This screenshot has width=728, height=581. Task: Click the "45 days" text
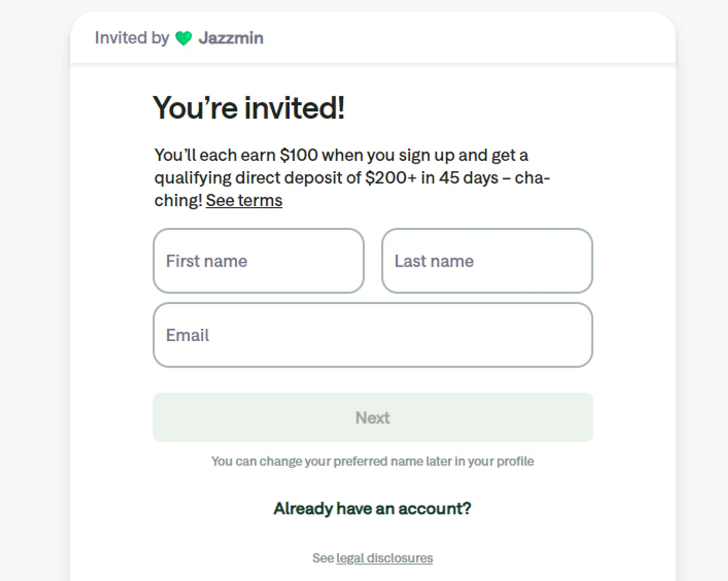468,178
